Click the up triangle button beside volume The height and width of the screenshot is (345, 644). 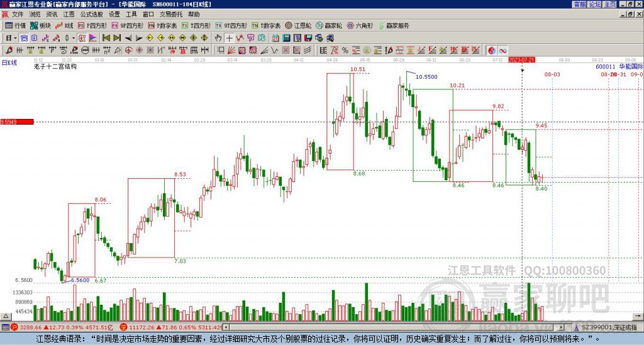pos(5,316)
